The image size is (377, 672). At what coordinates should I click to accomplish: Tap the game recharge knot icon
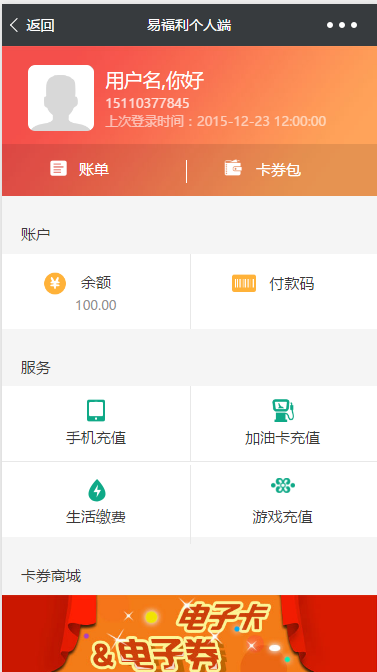click(x=283, y=486)
